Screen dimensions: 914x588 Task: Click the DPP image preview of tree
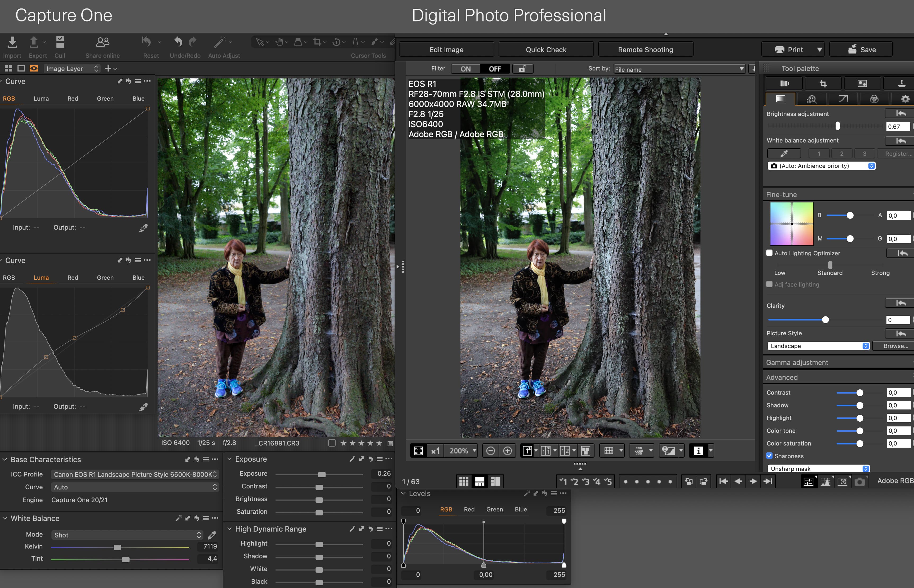(x=580, y=258)
